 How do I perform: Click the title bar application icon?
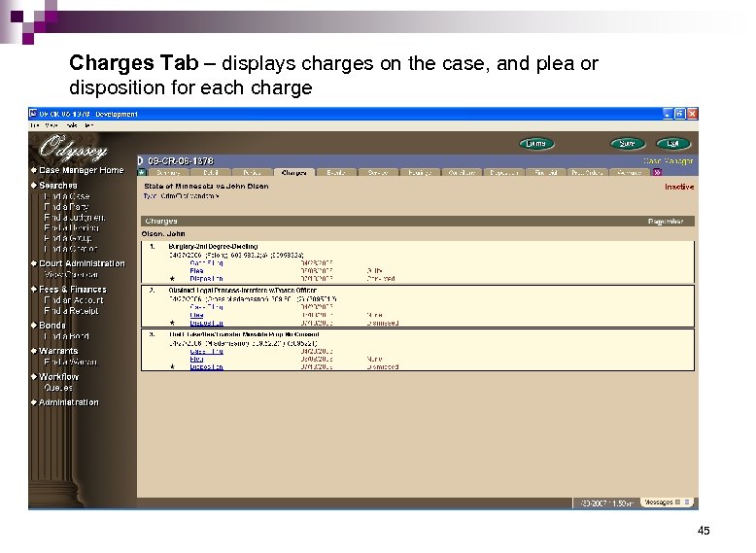(33, 114)
